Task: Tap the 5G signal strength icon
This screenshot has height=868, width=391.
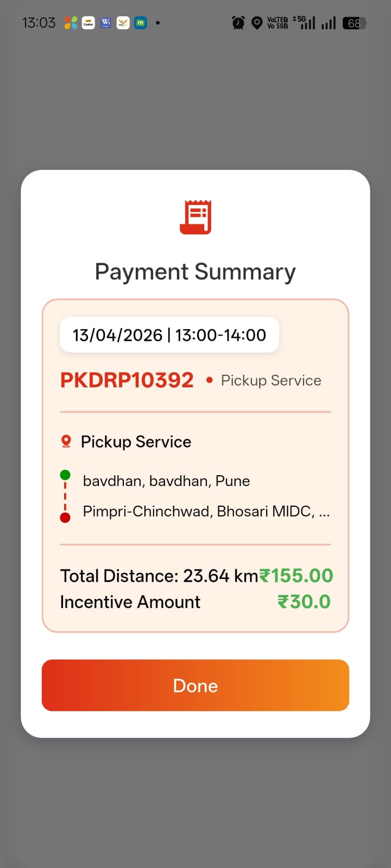Action: pos(305,23)
